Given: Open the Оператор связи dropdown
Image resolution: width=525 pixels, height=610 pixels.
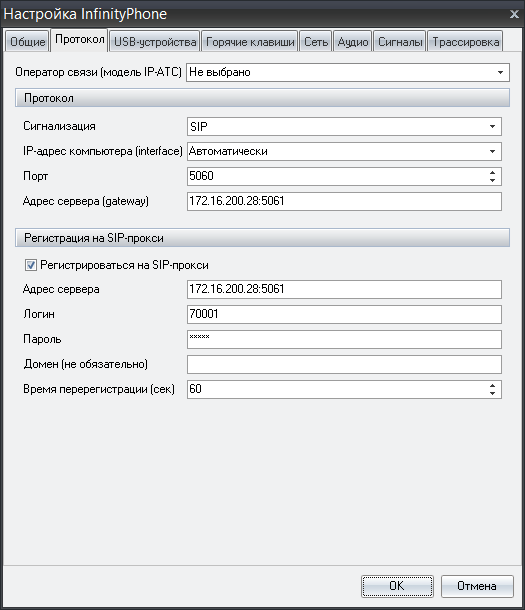Looking at the screenshot, I should (348, 72).
